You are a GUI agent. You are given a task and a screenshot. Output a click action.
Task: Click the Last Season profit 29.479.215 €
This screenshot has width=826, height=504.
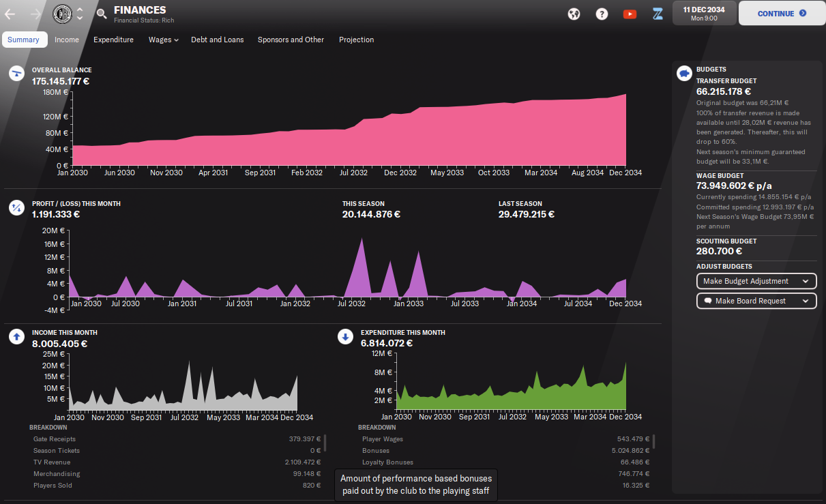coord(527,214)
